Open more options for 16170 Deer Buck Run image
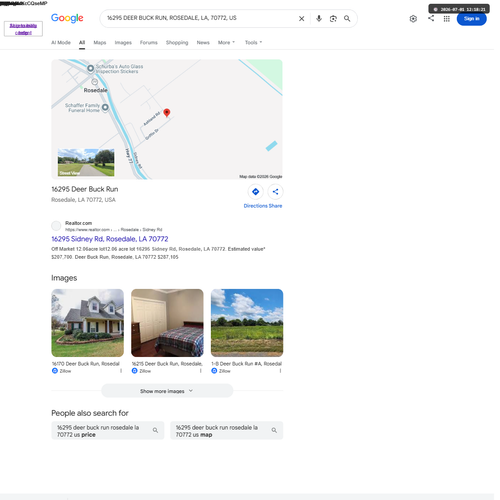This screenshot has height=500, width=500. point(121,371)
